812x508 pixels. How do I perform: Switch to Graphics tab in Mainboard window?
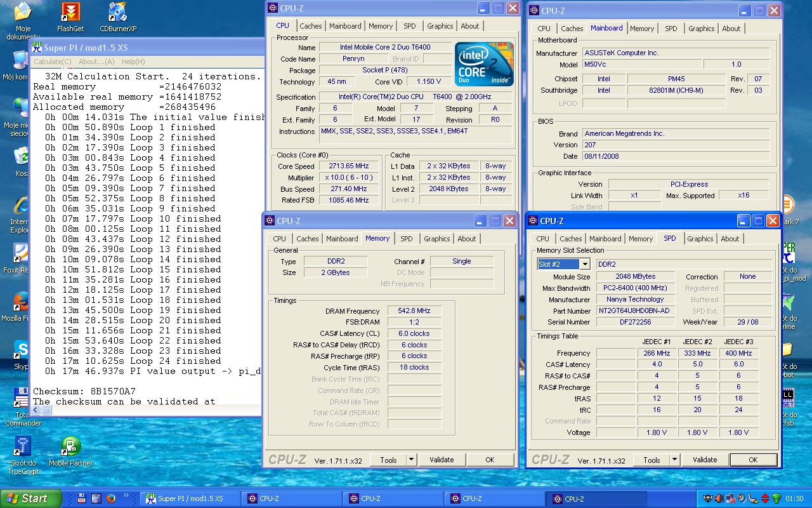click(x=702, y=29)
